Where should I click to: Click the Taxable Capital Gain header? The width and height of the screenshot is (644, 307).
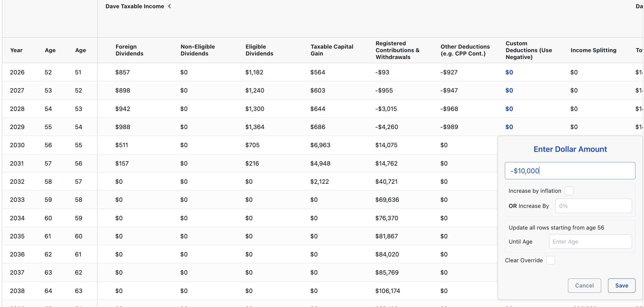coord(332,50)
